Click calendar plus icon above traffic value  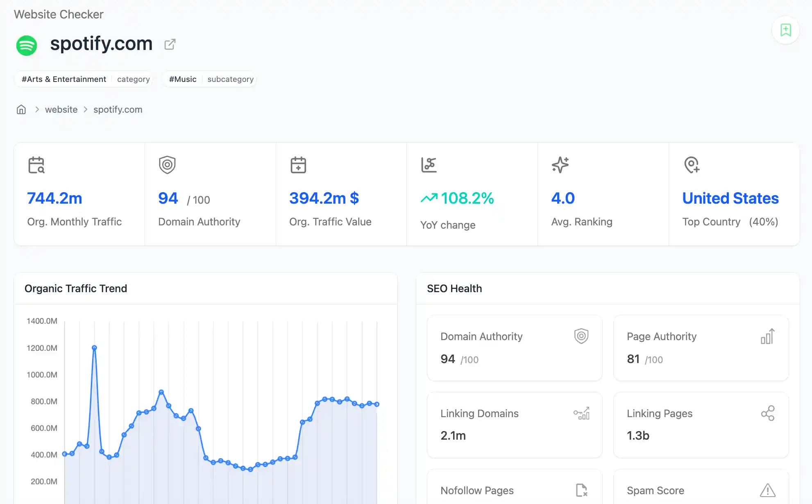pos(298,165)
